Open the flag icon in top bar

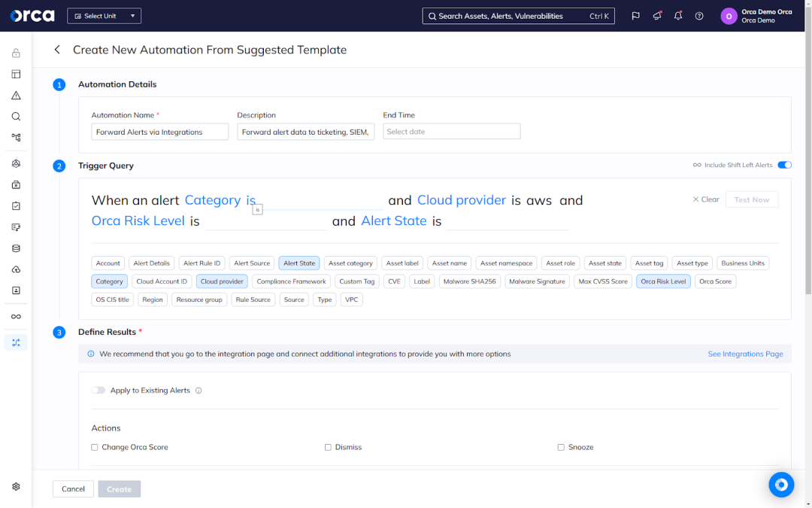pos(635,16)
